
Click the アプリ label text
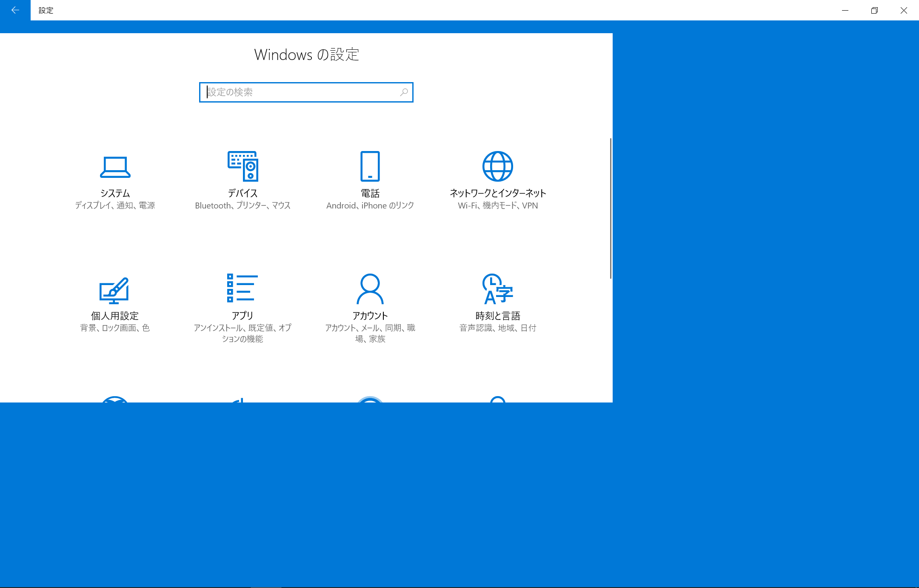coord(243,316)
